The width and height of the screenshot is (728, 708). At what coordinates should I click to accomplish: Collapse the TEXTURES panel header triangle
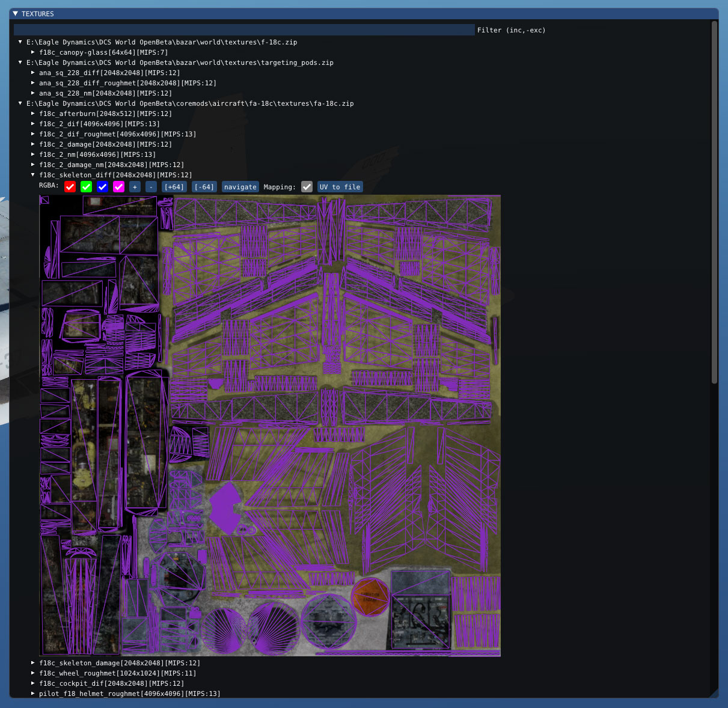pyautogui.click(x=16, y=13)
